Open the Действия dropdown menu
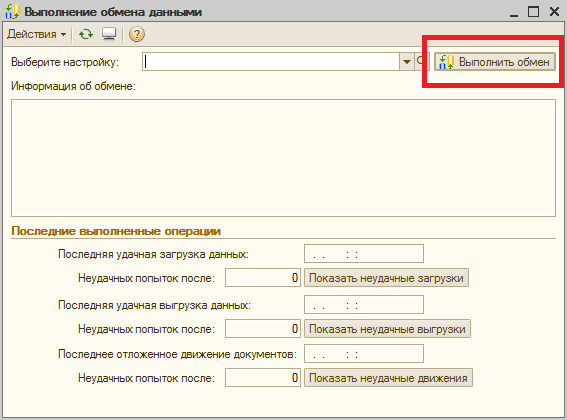 (37, 34)
